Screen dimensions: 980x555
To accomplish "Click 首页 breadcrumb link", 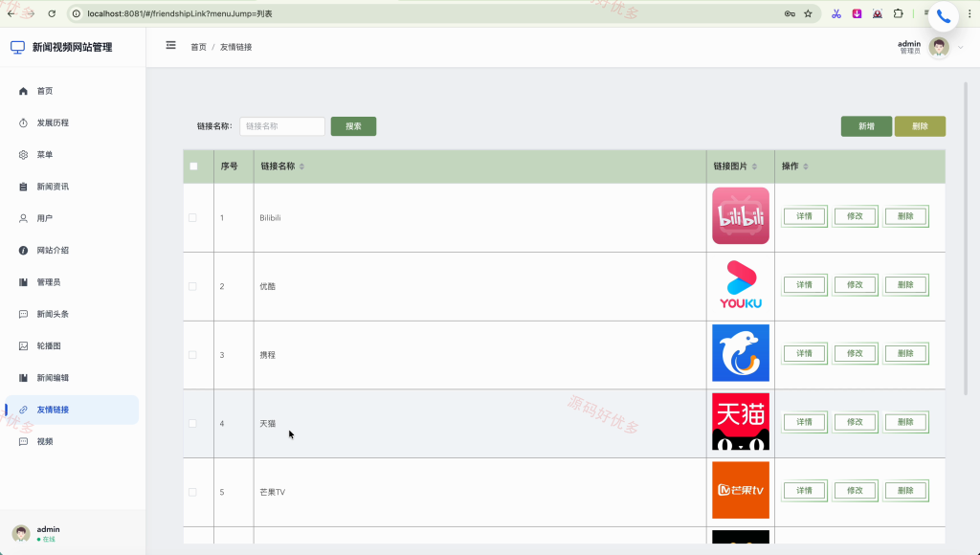I will point(199,48).
